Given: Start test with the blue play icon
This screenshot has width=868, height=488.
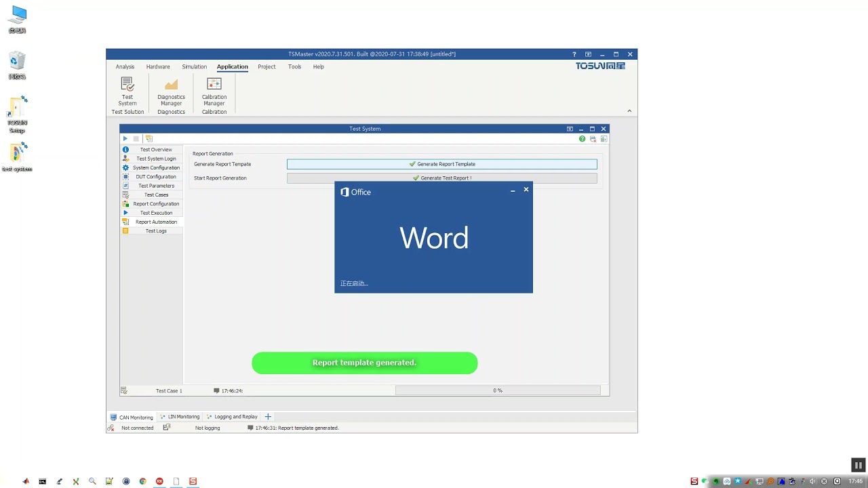Looking at the screenshot, I should coord(125,138).
